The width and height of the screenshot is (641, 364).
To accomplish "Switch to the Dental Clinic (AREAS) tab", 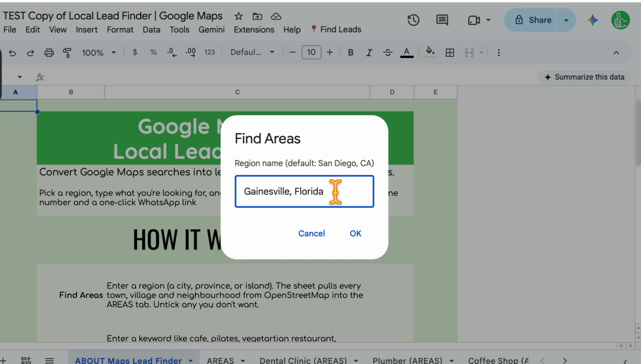I will click(303, 360).
